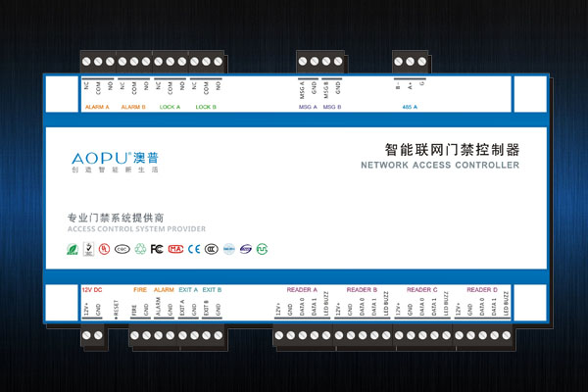Click the NETWORK ACCESS CONTROLLER title
The width and height of the screenshot is (588, 392).
[440, 165]
